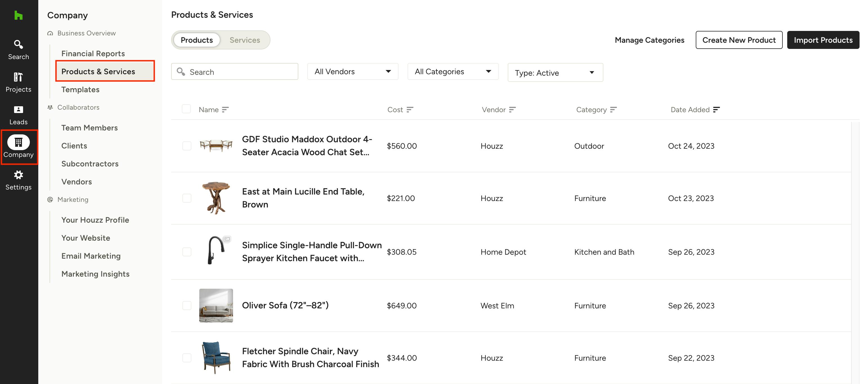Image resolution: width=868 pixels, height=384 pixels.
Task: Open Your Website in sidebar
Action: 86,238
